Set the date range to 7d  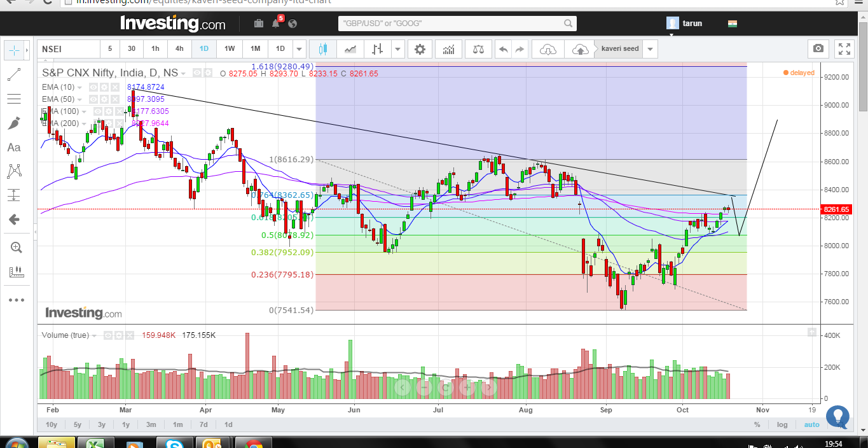point(203,424)
